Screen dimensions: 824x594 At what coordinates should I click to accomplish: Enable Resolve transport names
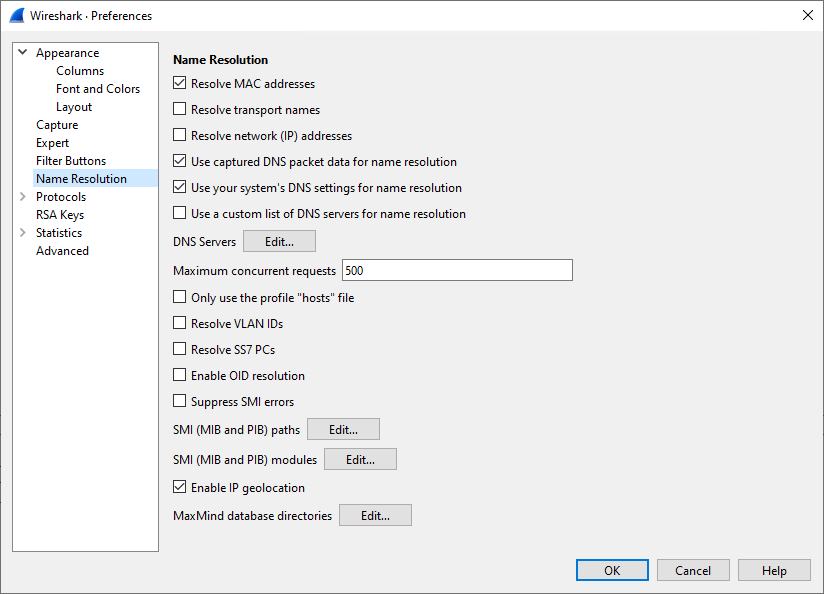[181, 109]
